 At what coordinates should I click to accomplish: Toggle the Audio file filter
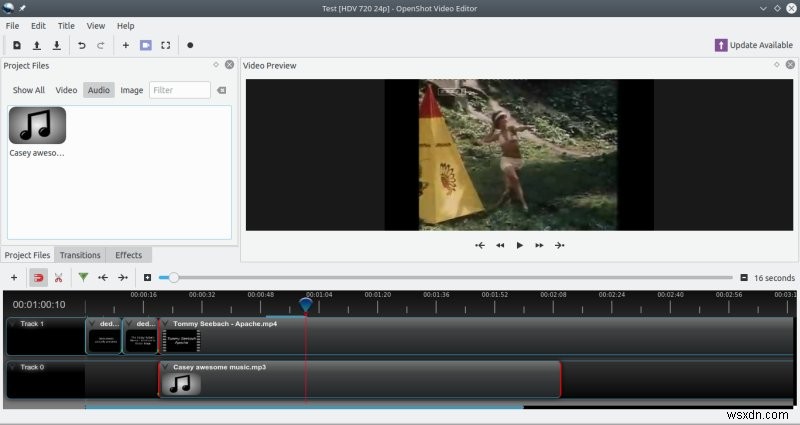click(x=98, y=90)
